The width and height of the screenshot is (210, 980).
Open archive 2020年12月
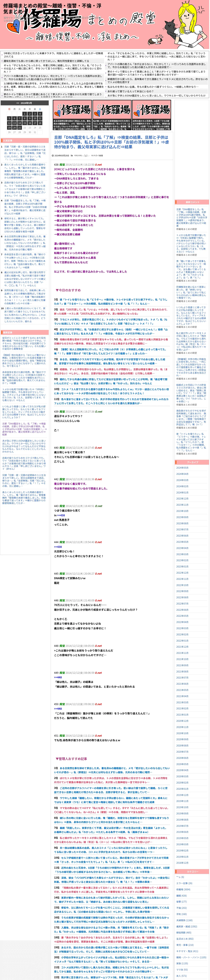[182, 721]
